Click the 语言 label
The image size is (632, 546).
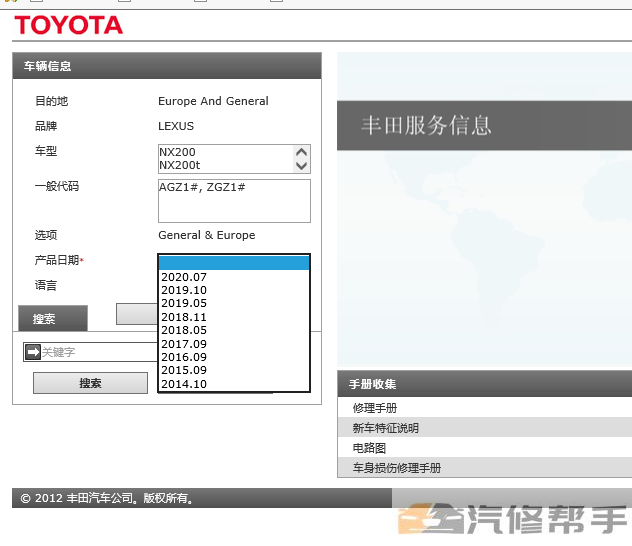46,285
